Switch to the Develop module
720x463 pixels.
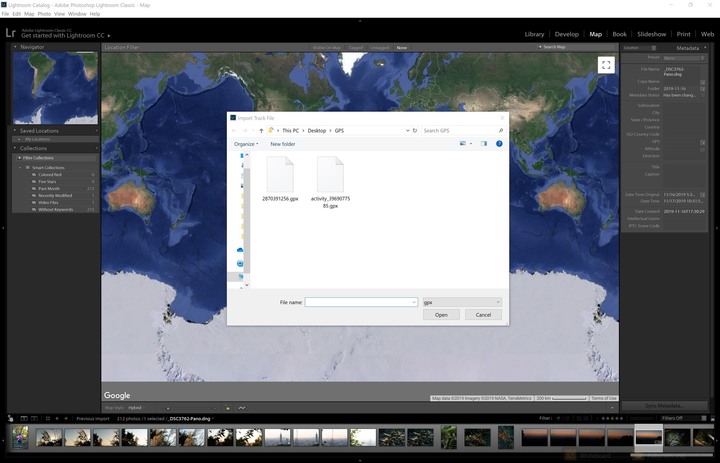pos(566,34)
